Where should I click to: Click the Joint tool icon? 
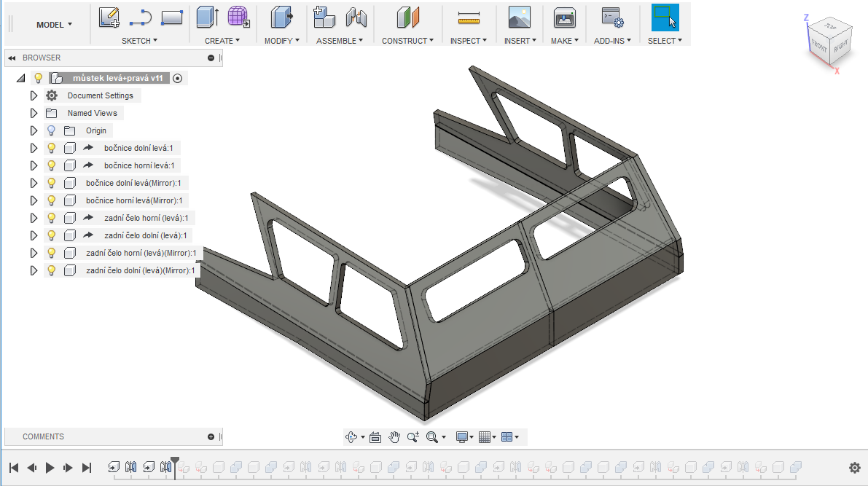[356, 17]
